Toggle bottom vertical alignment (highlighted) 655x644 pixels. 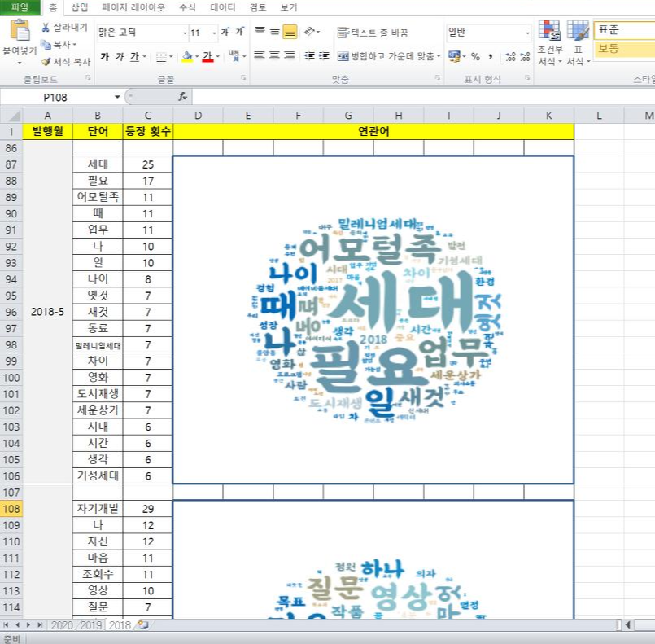[x=290, y=32]
